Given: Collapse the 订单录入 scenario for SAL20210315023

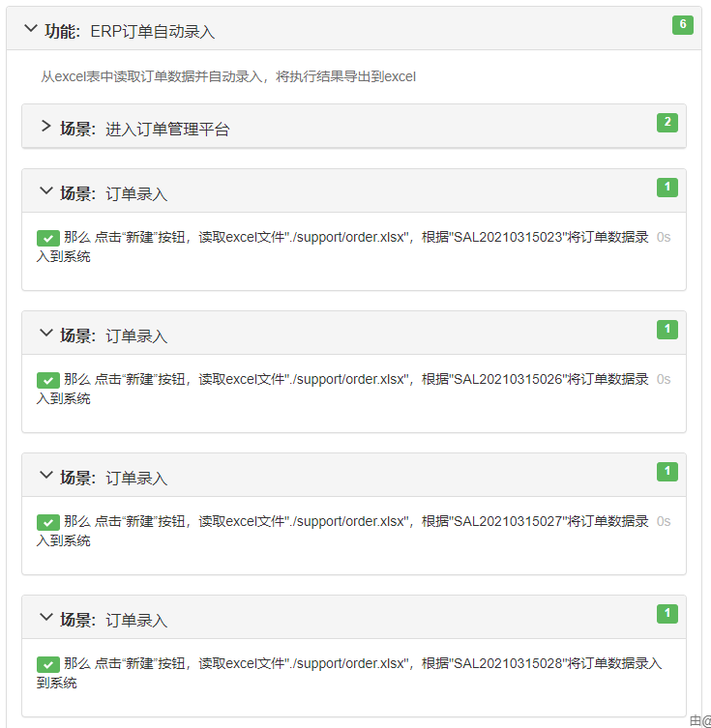Looking at the screenshot, I should 46,190.
